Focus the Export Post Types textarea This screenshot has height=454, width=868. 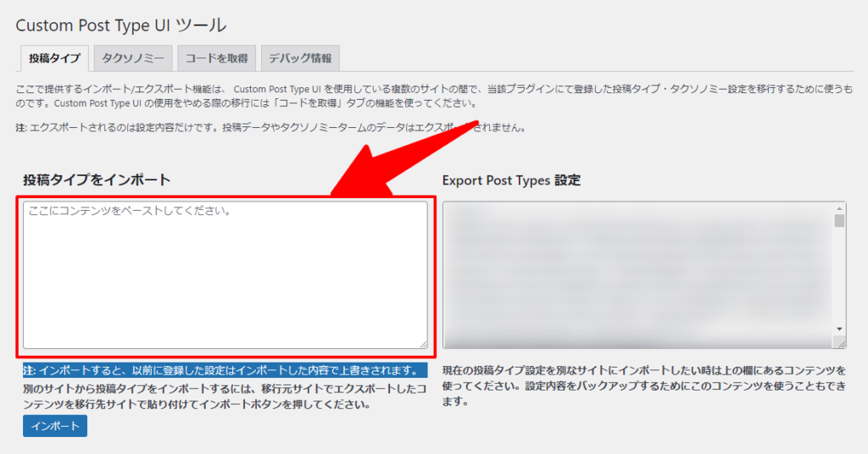tap(637, 274)
